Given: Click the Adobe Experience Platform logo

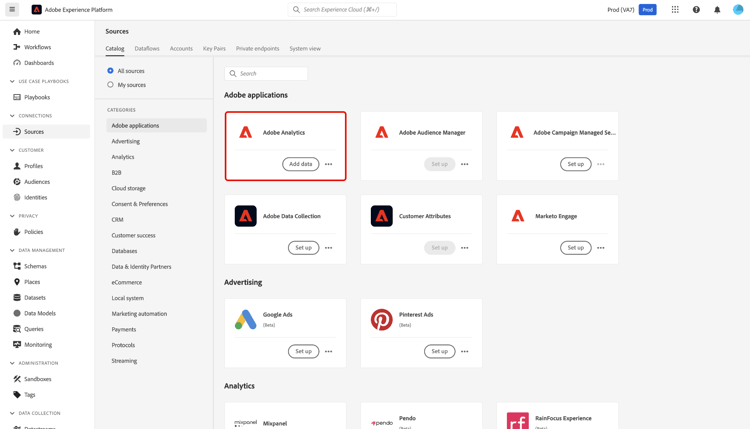Looking at the screenshot, I should point(36,10).
